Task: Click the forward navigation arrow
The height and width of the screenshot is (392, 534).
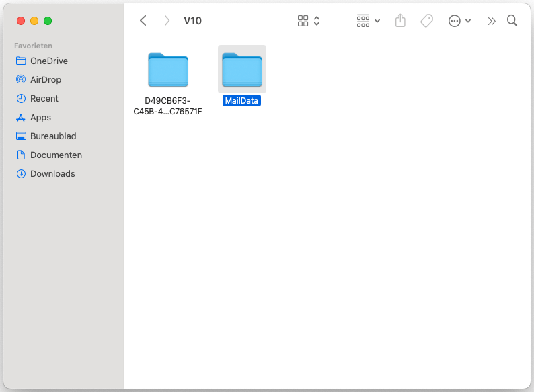Action: point(167,21)
